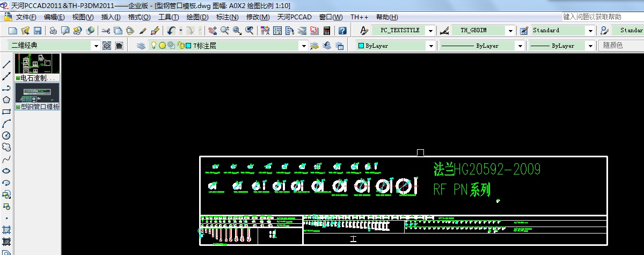Select the Arc tool
644x255 pixels.
6,123
